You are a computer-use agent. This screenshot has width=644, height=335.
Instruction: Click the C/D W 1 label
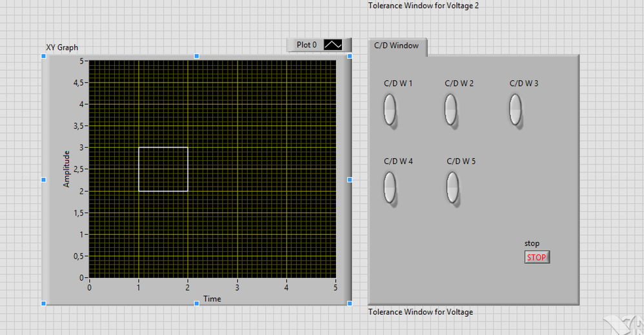pyautogui.click(x=398, y=83)
